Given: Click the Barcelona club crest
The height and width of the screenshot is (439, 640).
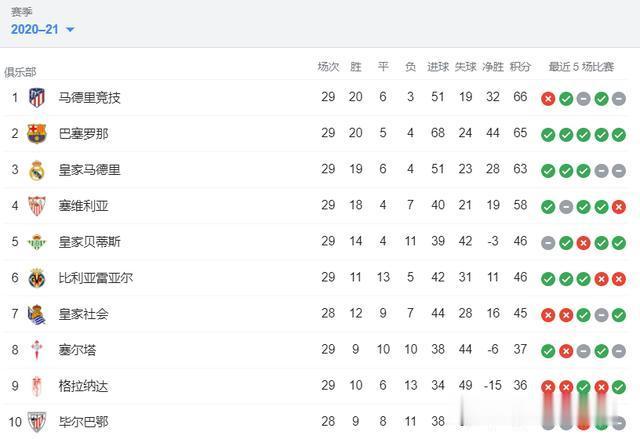Looking at the screenshot, I should [x=37, y=134].
